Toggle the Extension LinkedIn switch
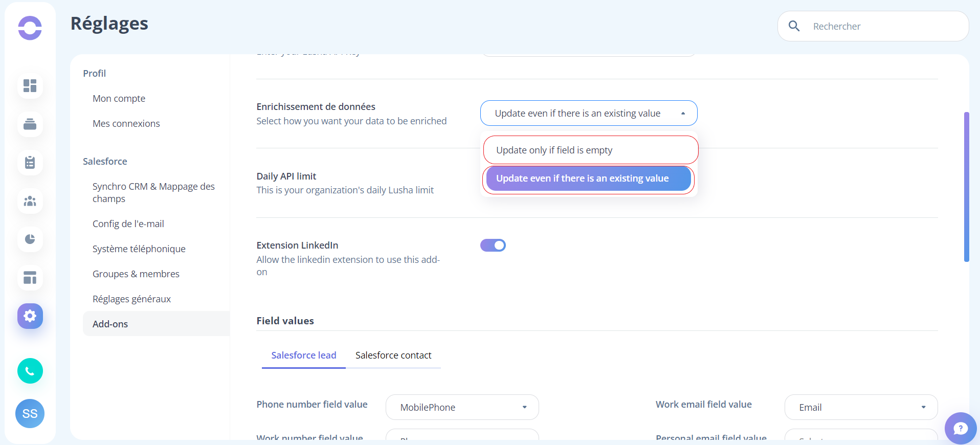The width and height of the screenshot is (980, 445). pos(493,246)
